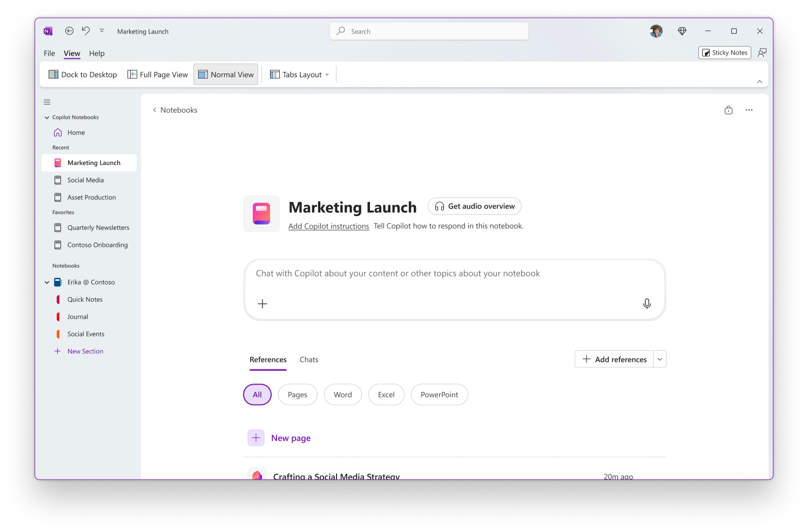808x532 pixels.
Task: Click the lock share icon near Notebooks header
Action: pyautogui.click(x=728, y=110)
